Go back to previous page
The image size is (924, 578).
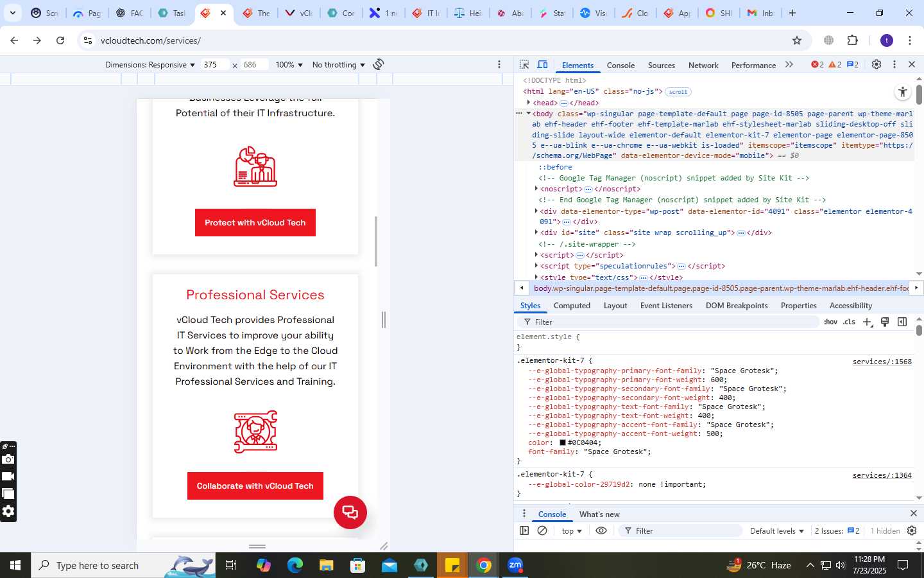[14, 40]
